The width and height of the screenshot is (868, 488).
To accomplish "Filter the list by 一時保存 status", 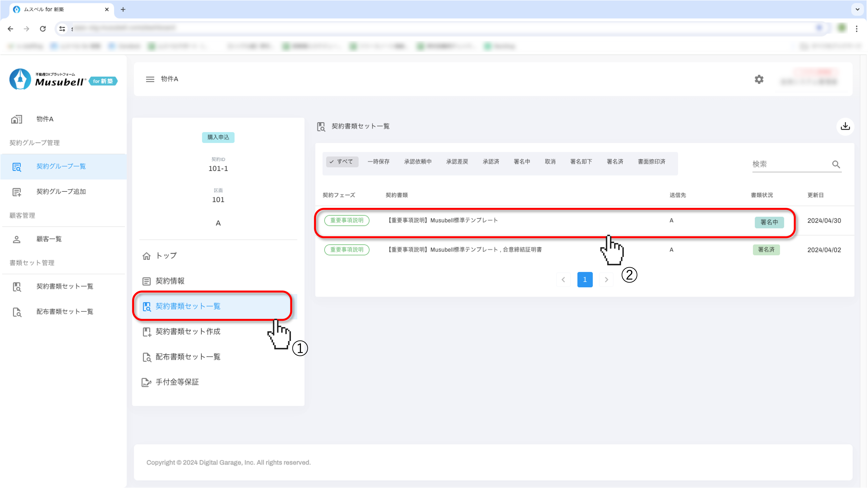I will tap(378, 162).
